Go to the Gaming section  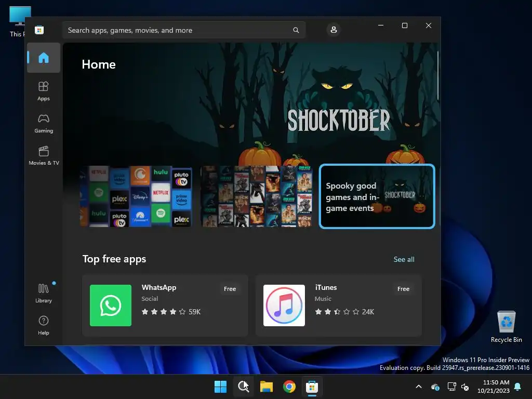pos(44,123)
